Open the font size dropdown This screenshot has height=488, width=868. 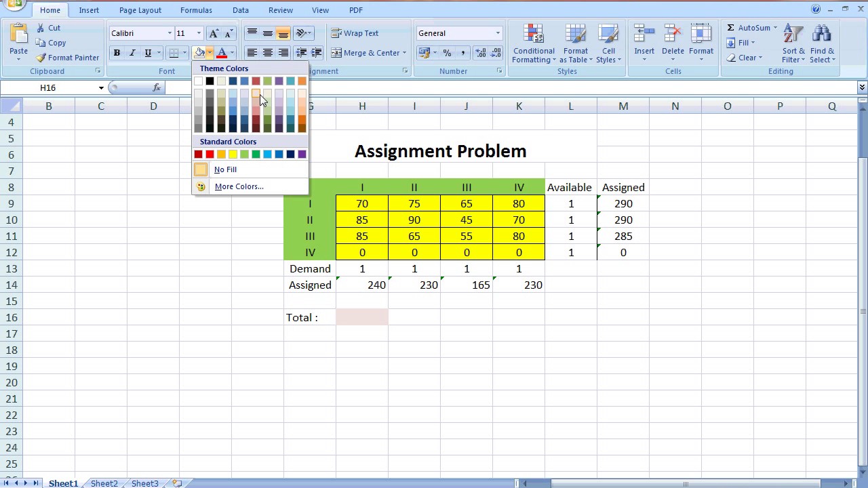[199, 33]
